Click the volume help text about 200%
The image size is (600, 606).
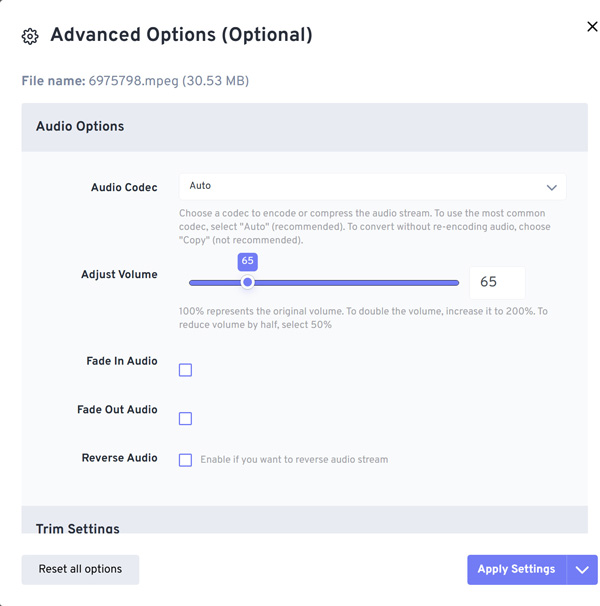[x=363, y=318]
